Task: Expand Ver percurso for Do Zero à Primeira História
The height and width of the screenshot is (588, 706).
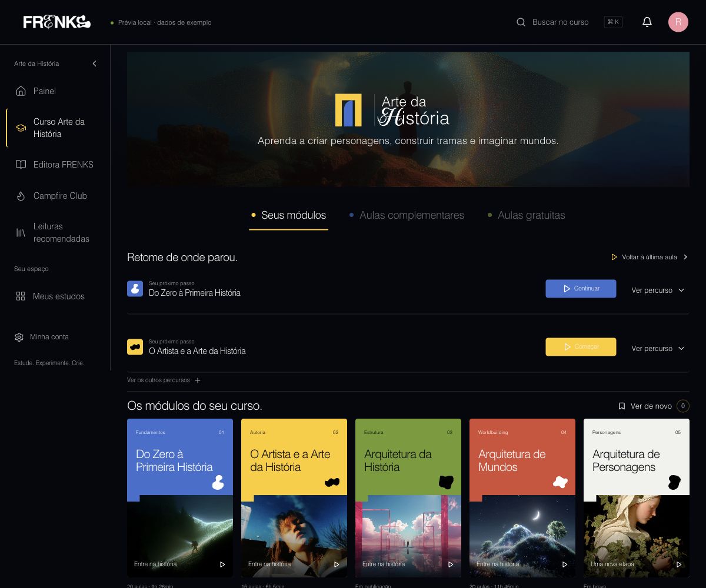Action: pyautogui.click(x=658, y=290)
